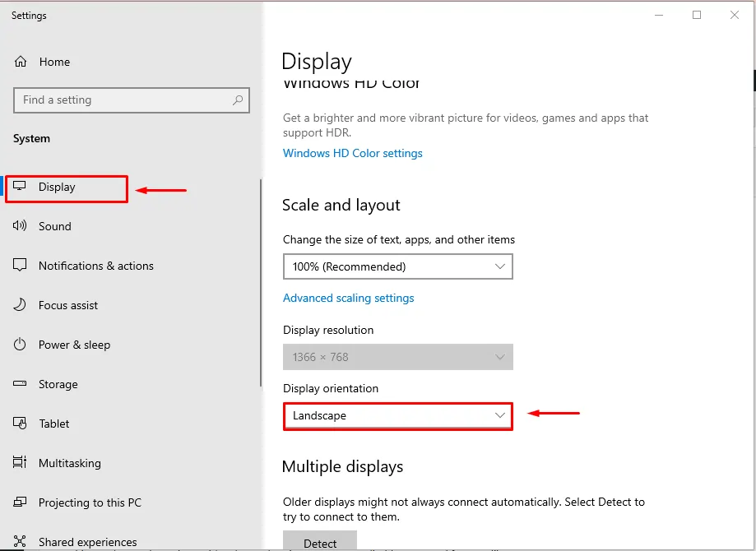Click the Tablet icon
The image size is (756, 551).
[21, 424]
